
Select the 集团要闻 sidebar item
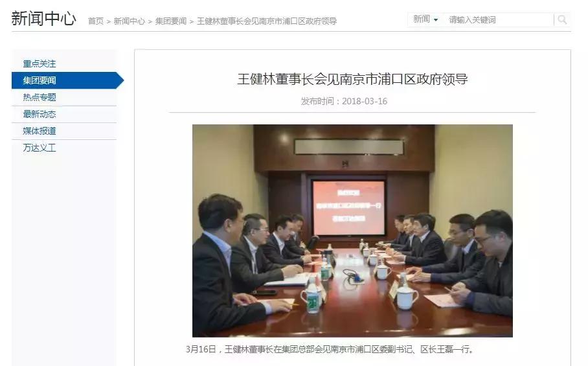[x=40, y=80]
